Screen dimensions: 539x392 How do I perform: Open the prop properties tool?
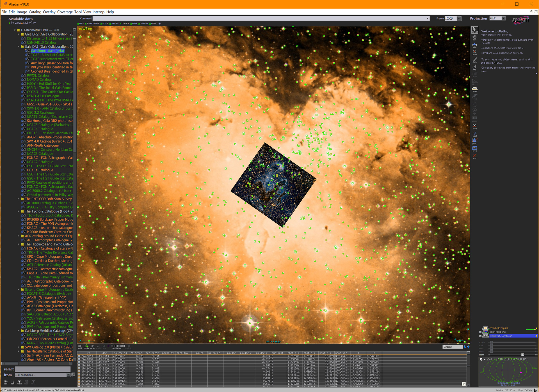point(474,149)
